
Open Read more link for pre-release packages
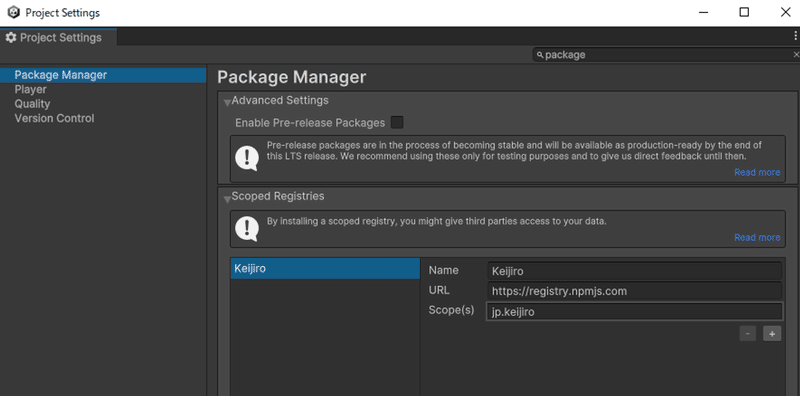757,172
